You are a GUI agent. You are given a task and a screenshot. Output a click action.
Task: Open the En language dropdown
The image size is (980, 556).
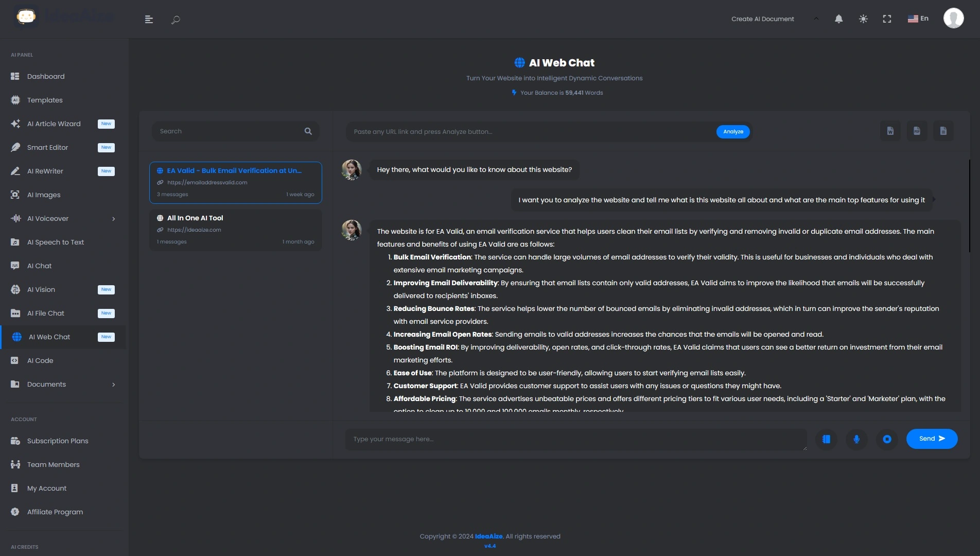(918, 19)
